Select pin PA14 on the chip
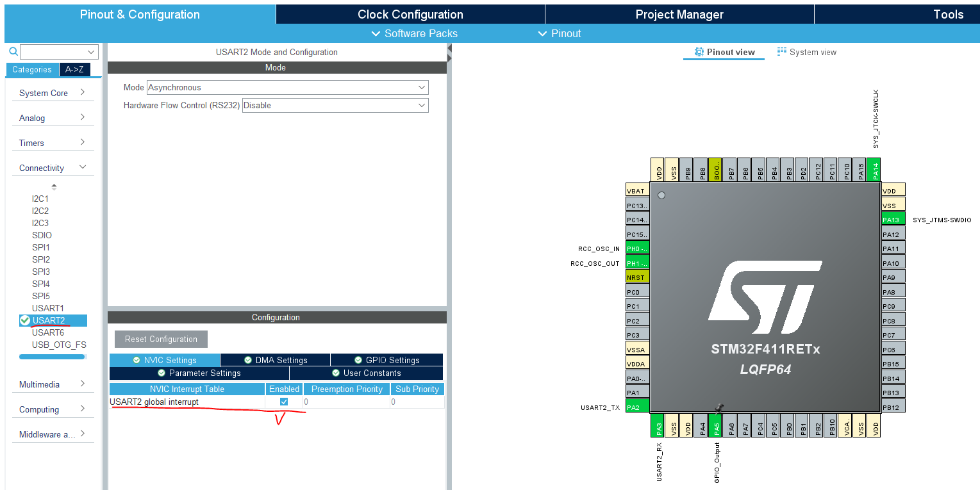The height and width of the screenshot is (490, 980). pyautogui.click(x=875, y=170)
